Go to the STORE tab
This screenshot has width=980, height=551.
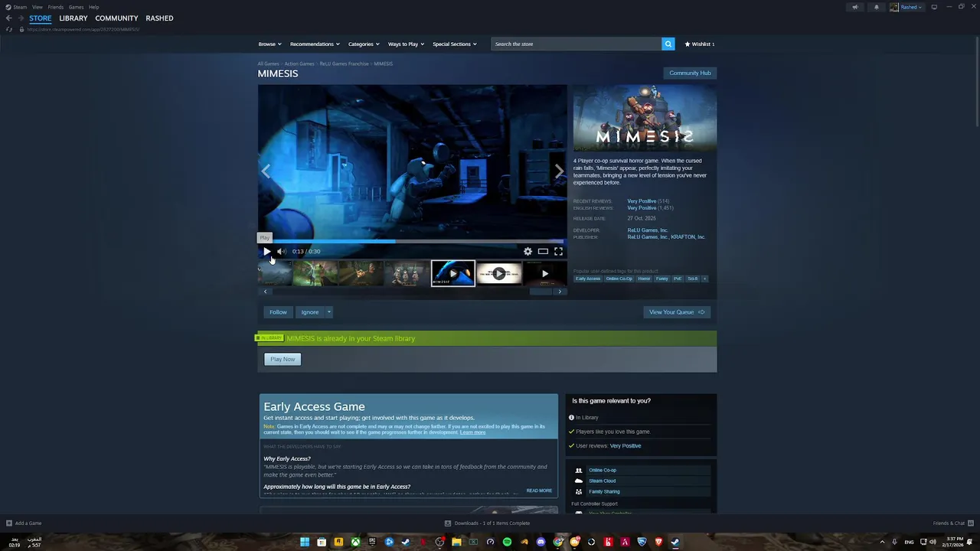pos(41,18)
